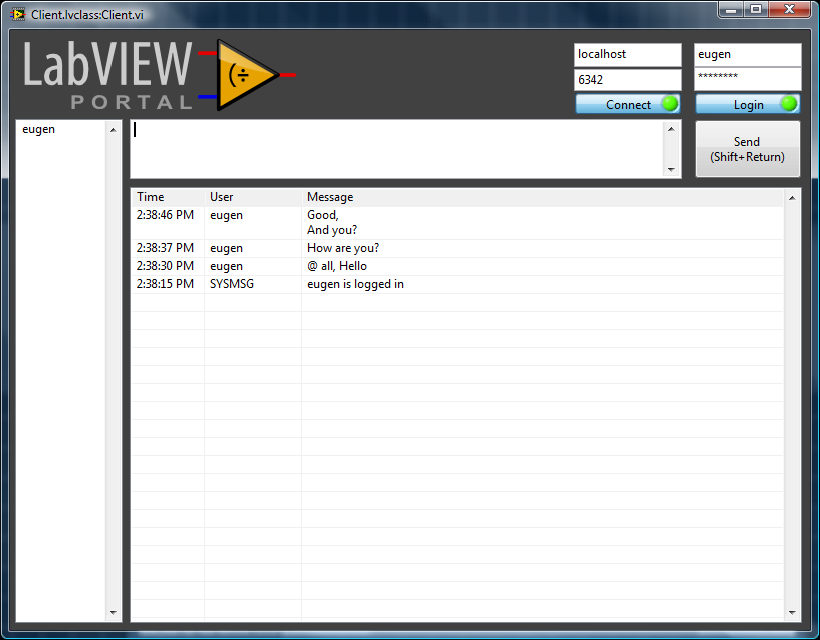This screenshot has height=640, width=820.
Task: Click the compose box scroll down arrow
Action: (671, 170)
